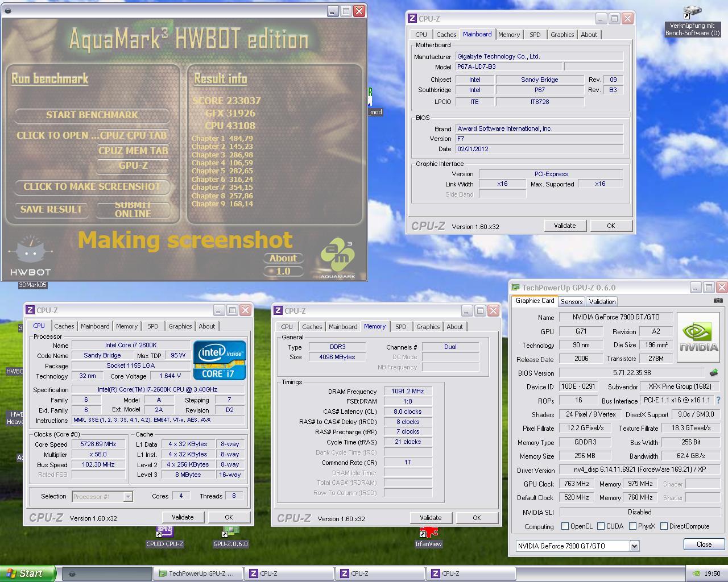Click the CPU-Z CPU window title icon
Viewport: 728px width, 582px height.
click(x=30, y=310)
